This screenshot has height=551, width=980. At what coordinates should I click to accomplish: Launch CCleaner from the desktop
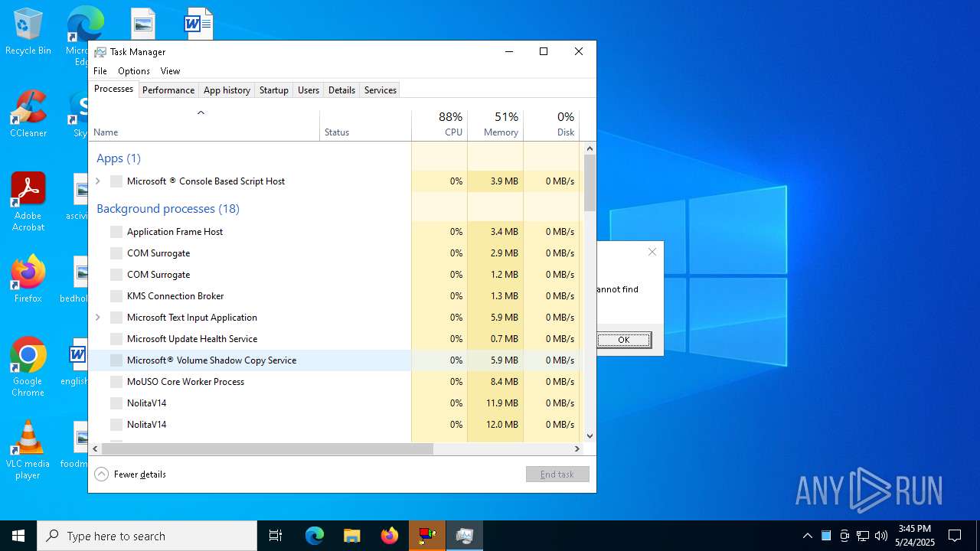[x=28, y=114]
